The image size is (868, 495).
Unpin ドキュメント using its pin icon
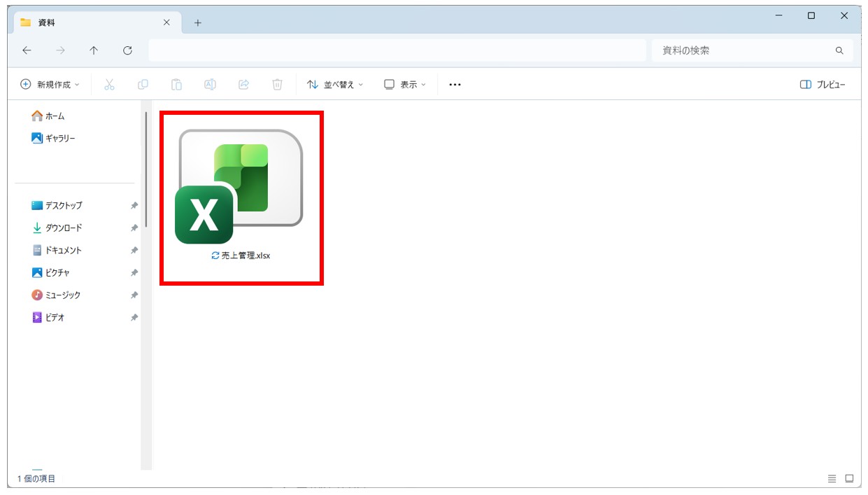134,251
